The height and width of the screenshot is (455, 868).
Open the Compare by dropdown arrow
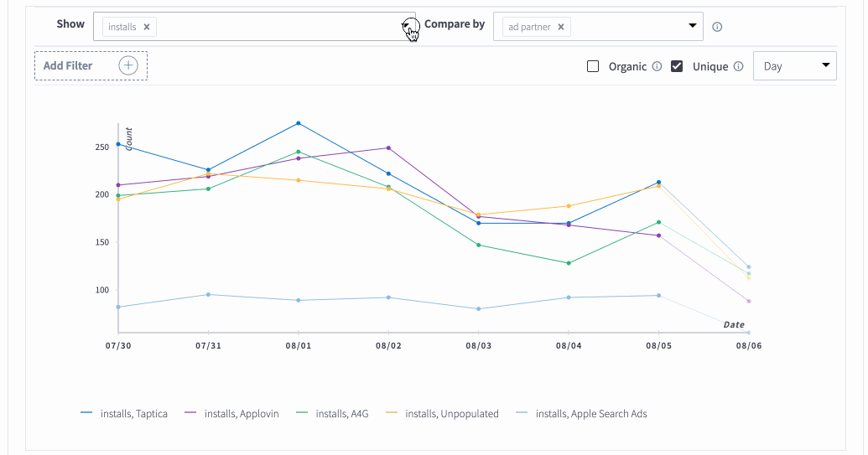pos(693,25)
